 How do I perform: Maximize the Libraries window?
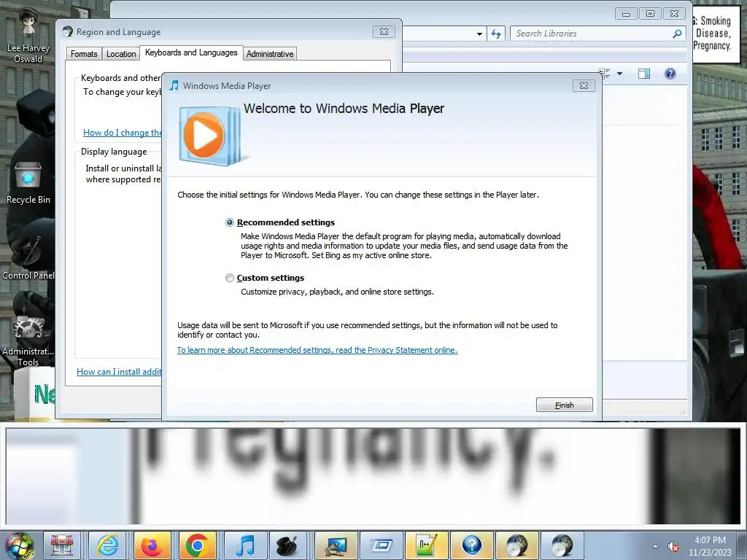tap(650, 14)
